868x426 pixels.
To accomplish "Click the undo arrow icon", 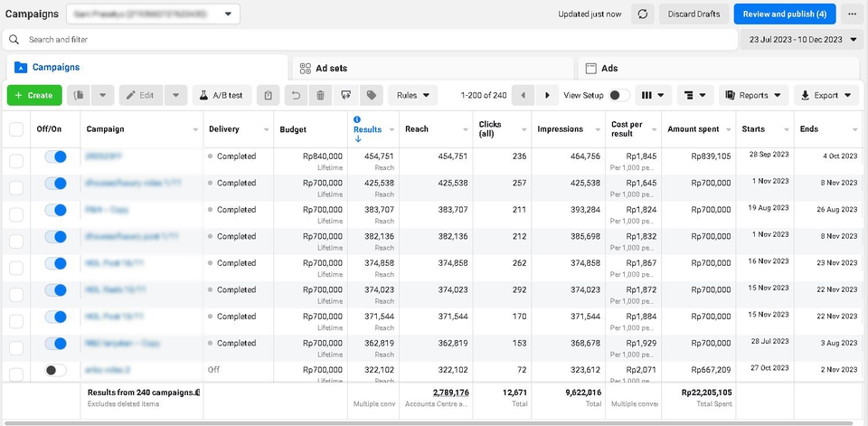I will (x=297, y=95).
